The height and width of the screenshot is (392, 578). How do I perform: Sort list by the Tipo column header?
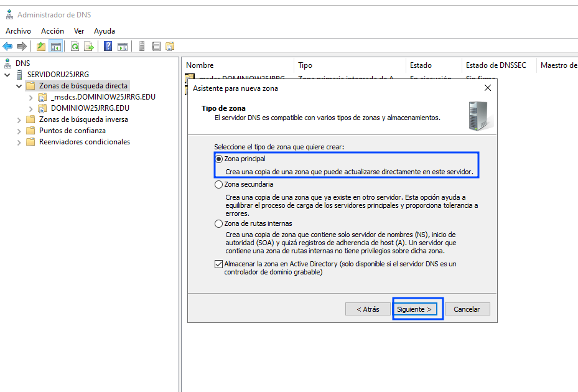[350, 65]
